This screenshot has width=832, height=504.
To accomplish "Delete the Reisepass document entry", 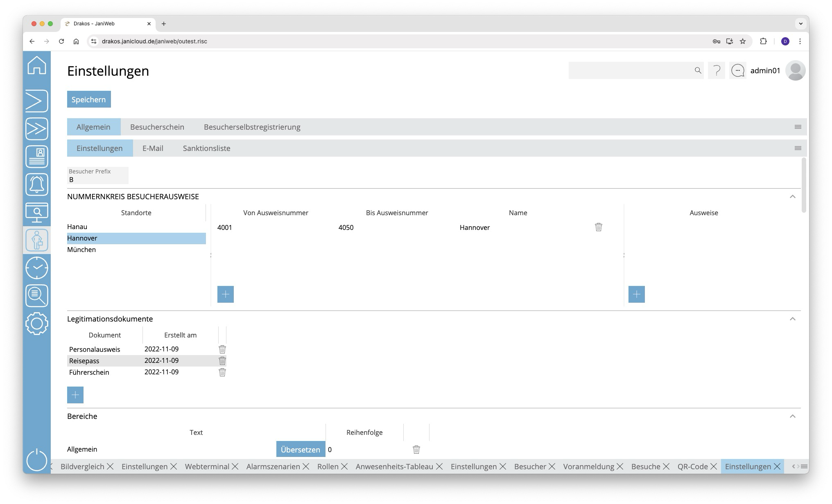I will click(222, 361).
